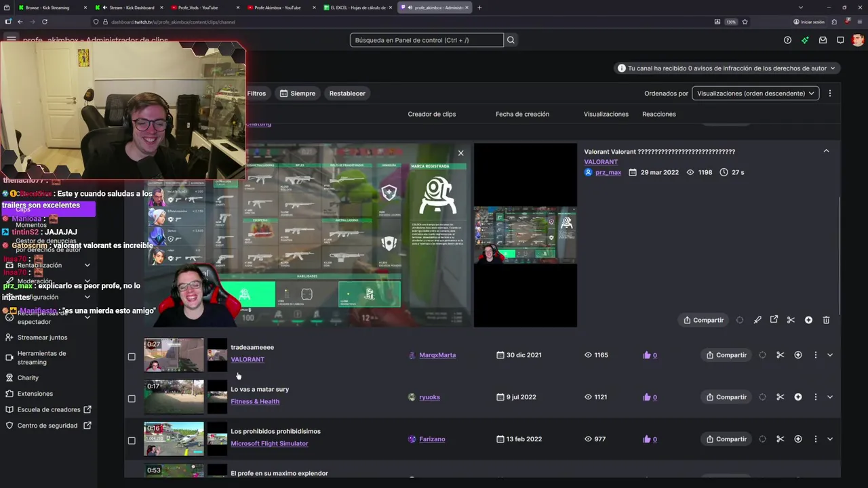Open the options kebab next to the sort dropdown
Viewport: 868px width, 488px height.
click(x=829, y=94)
